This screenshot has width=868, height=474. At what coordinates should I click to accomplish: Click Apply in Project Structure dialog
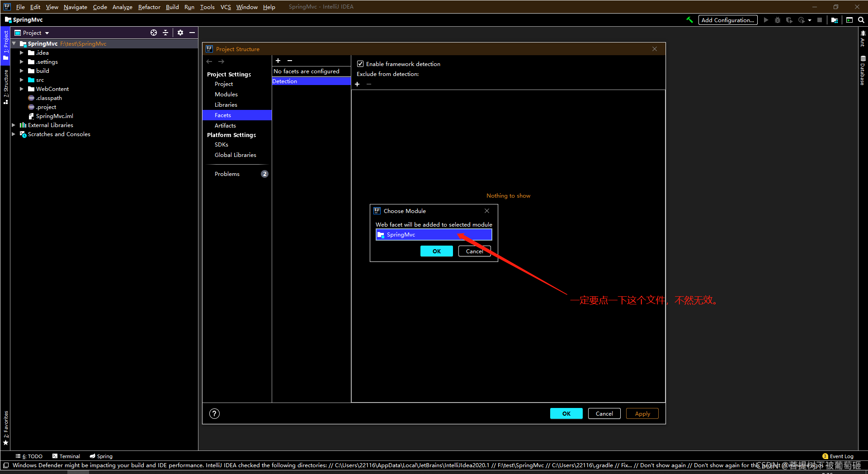click(x=642, y=413)
